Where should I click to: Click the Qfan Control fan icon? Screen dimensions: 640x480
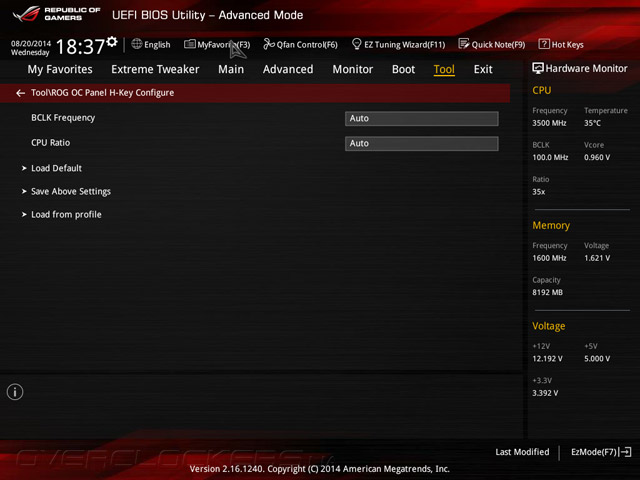pos(269,44)
